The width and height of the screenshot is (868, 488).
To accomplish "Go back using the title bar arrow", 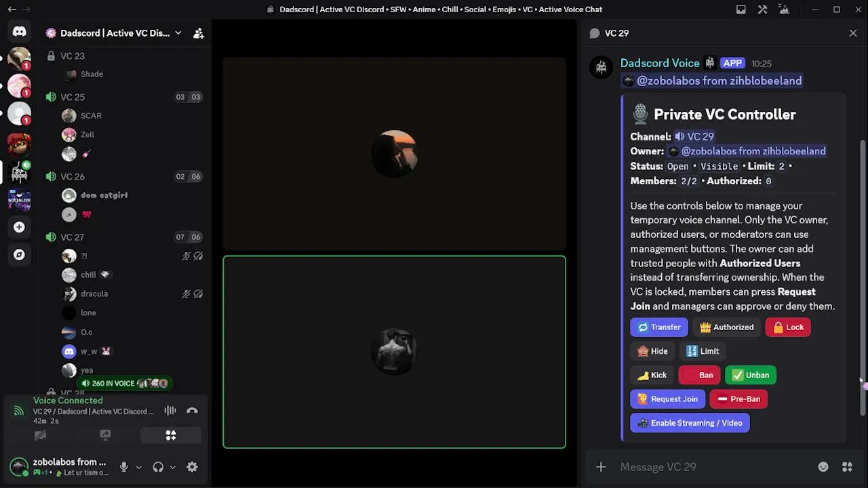I will tap(12, 9).
